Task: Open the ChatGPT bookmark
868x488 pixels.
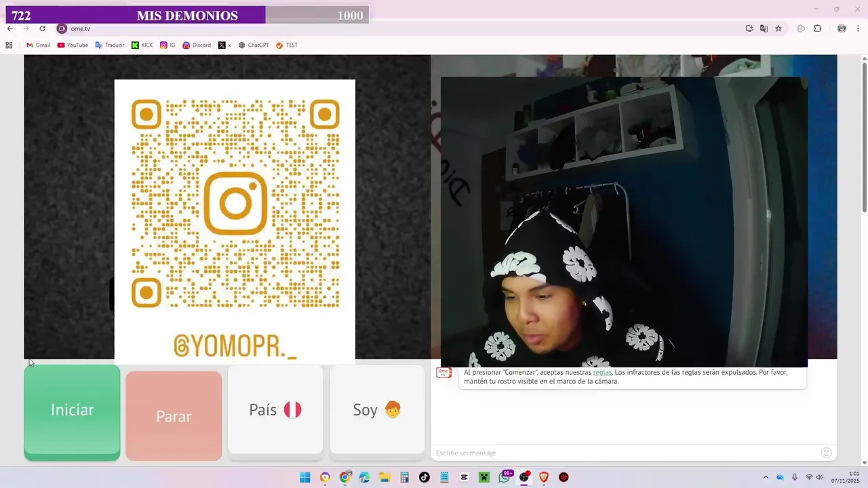Action: pos(254,45)
